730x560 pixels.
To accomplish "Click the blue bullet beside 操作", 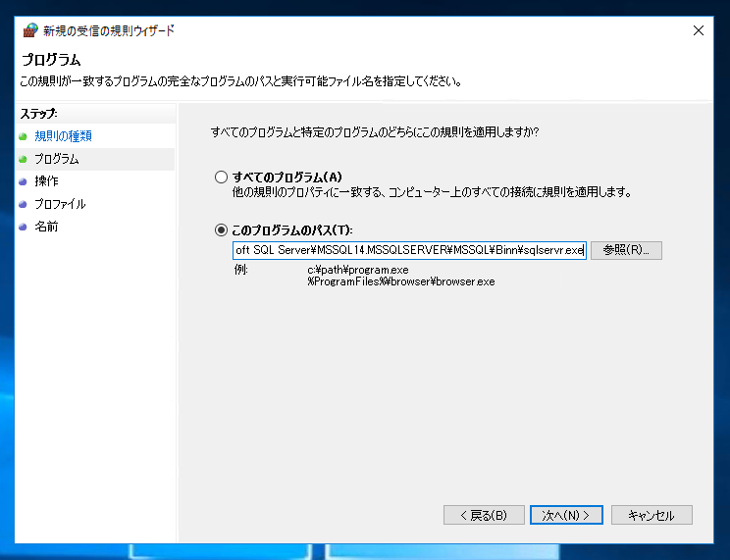I will pyautogui.click(x=23, y=181).
